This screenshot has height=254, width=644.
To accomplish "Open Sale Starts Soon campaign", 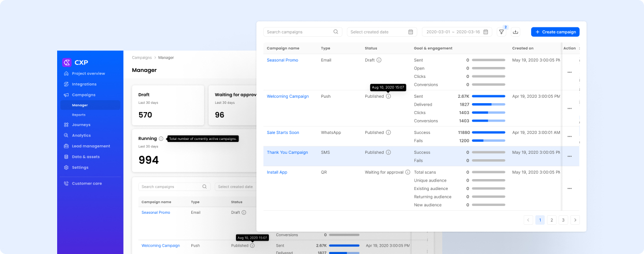I will click(283, 132).
